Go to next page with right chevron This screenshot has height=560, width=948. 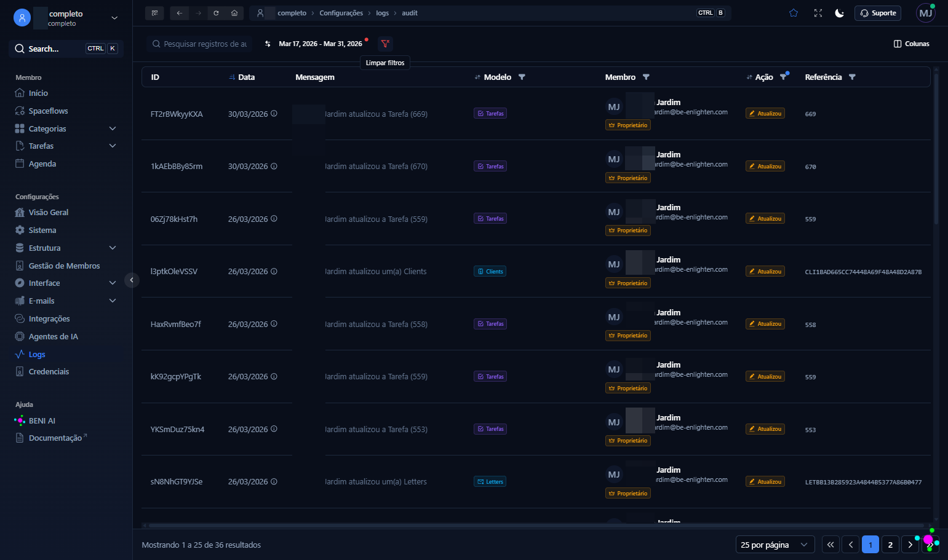[910, 545]
